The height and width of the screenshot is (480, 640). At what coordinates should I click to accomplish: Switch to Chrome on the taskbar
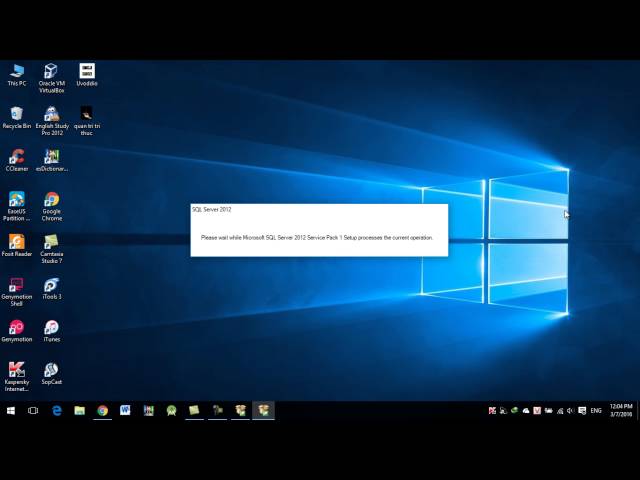[102, 411]
